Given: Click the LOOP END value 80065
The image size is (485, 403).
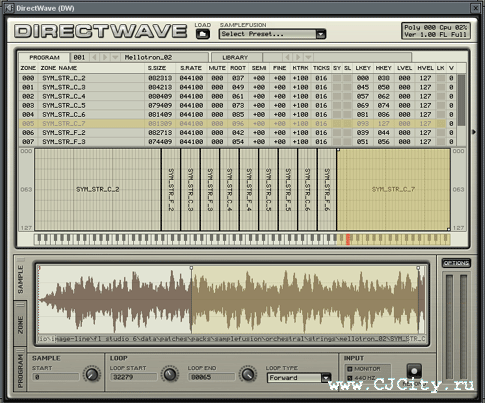Looking at the screenshot, I should [211, 377].
